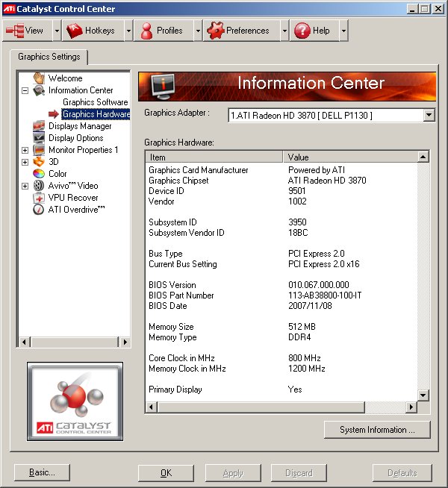
Task: Click the Welcome hand icon in tree
Action: pyautogui.click(x=39, y=78)
